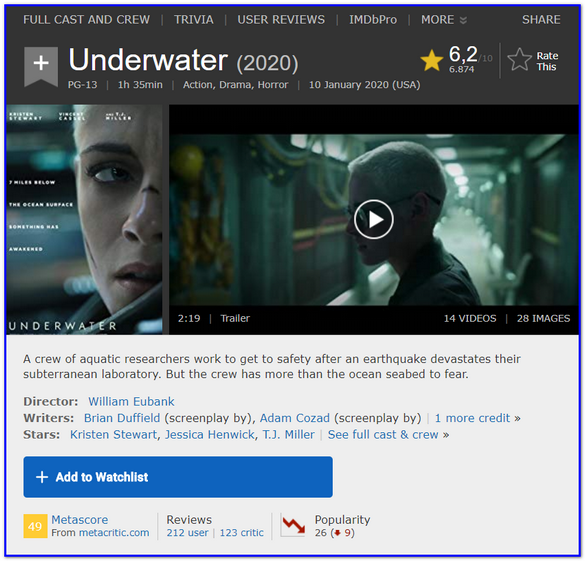Go to USER REVIEWS
The height and width of the screenshot is (561, 585).
[281, 20]
